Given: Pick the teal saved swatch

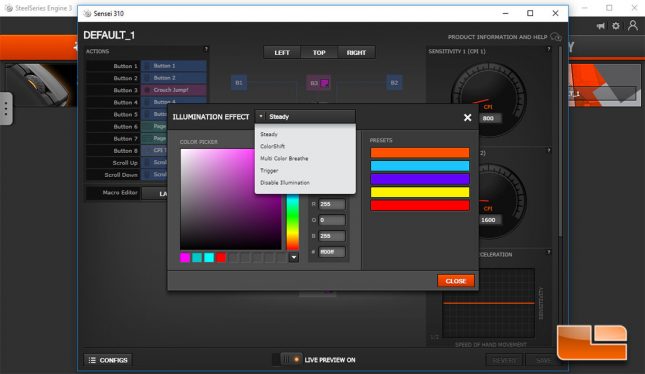Looking at the screenshot, I should tap(197, 258).
